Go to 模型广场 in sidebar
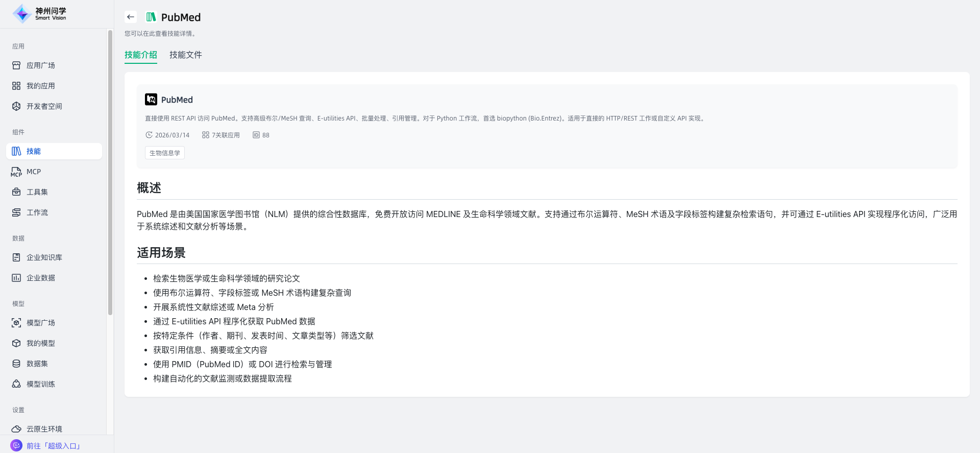This screenshot has height=453, width=980. pyautogui.click(x=41, y=323)
